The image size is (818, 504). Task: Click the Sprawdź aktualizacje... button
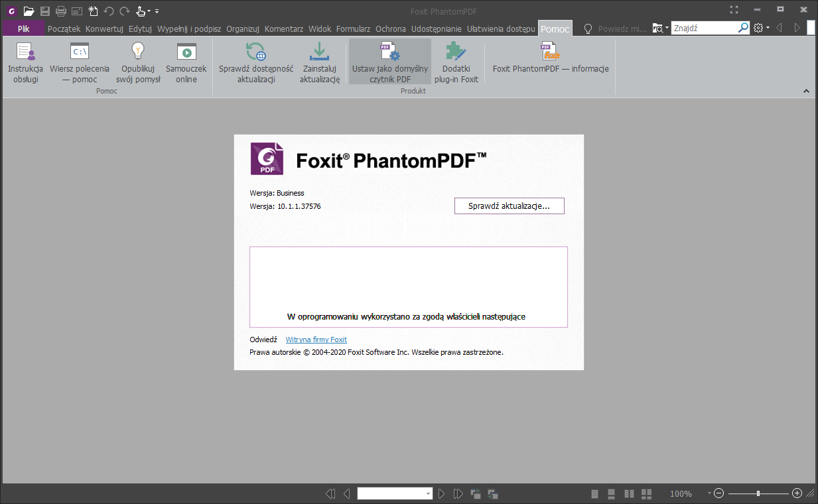point(510,206)
